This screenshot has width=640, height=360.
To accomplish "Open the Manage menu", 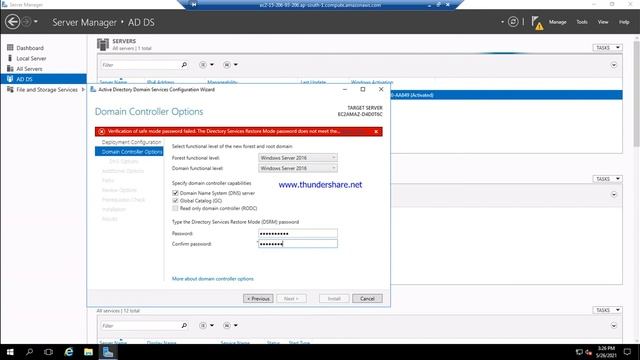I will pos(557,22).
